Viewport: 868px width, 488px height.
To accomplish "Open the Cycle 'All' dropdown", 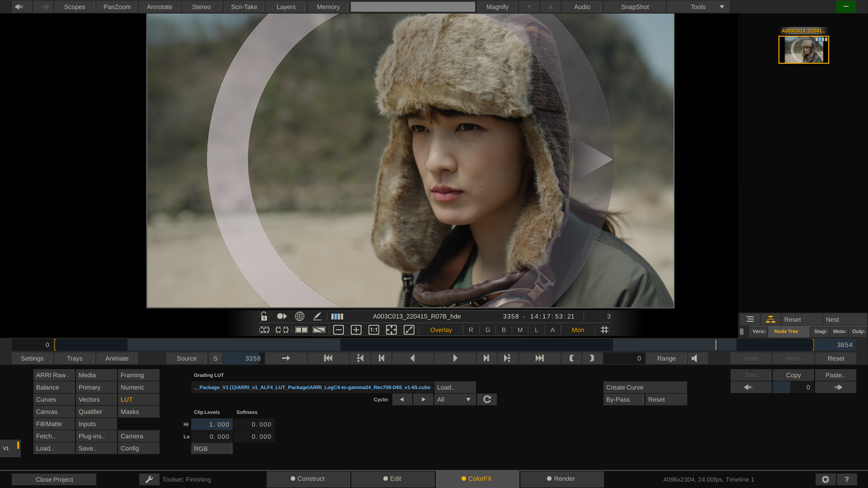I will [x=454, y=400].
